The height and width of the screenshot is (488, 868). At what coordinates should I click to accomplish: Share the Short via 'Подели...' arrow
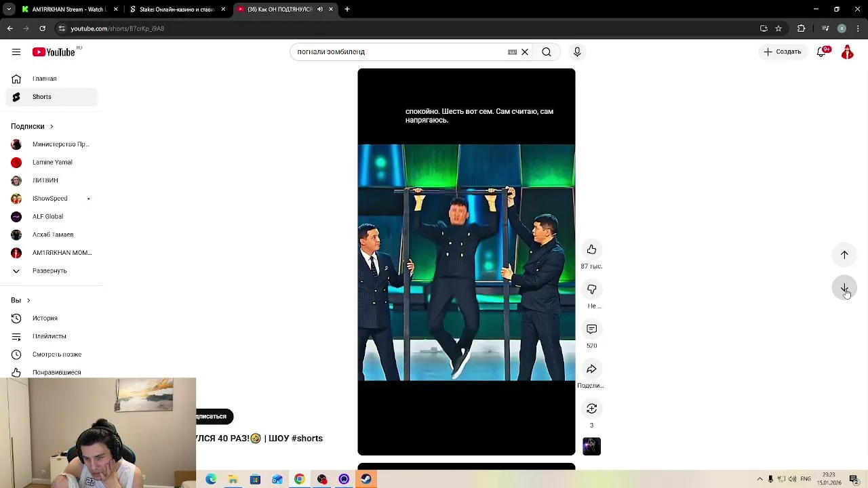pyautogui.click(x=592, y=369)
